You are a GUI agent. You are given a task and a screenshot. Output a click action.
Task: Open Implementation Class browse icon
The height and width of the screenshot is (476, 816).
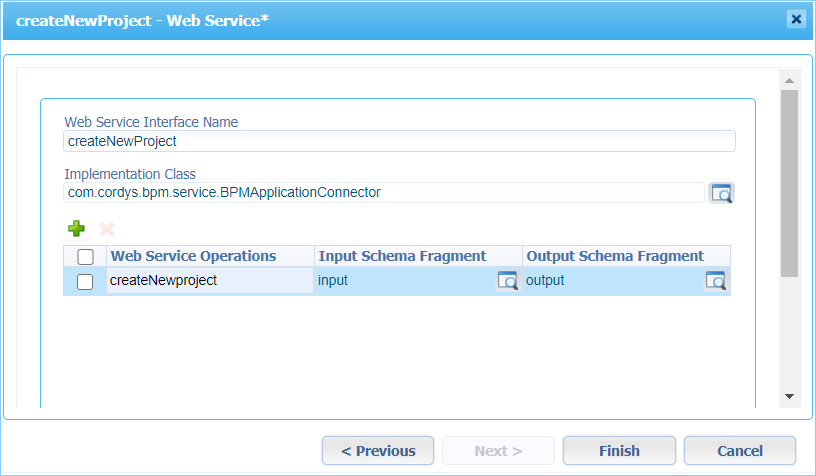tap(721, 193)
